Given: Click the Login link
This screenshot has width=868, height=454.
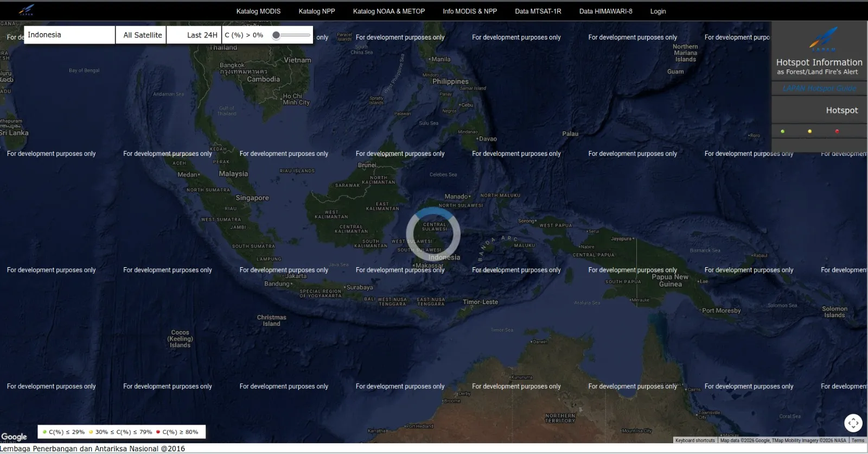Looking at the screenshot, I should (658, 11).
